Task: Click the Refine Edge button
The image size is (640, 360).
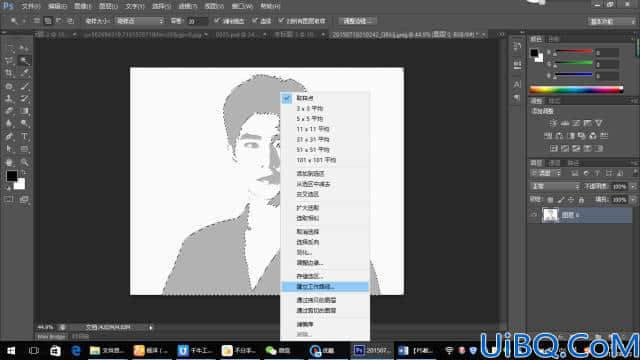Action: 358,21
